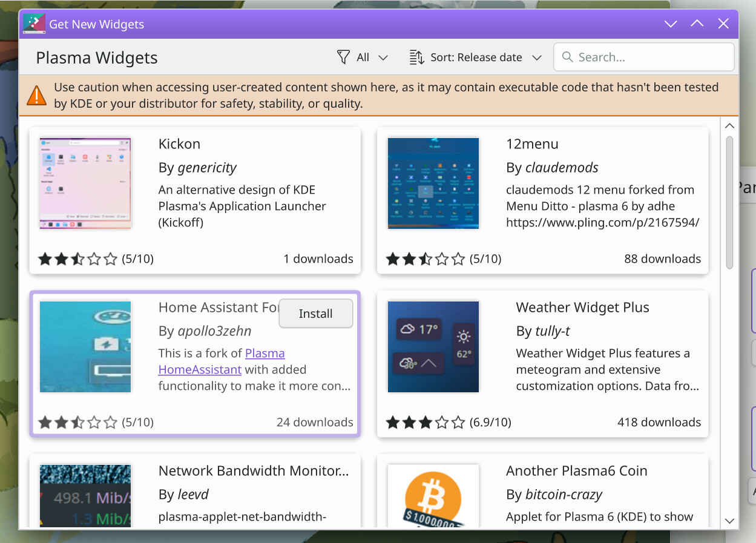Click author name bitcoin-crazy

pyautogui.click(x=564, y=495)
